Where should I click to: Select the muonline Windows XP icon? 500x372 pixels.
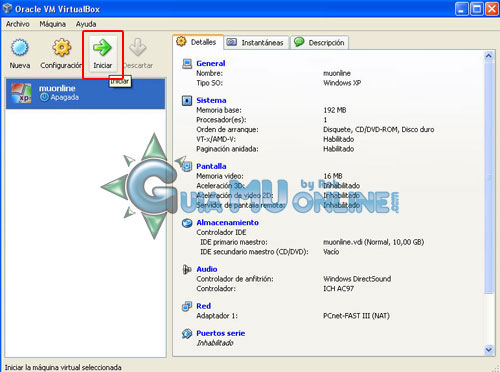[x=21, y=93]
